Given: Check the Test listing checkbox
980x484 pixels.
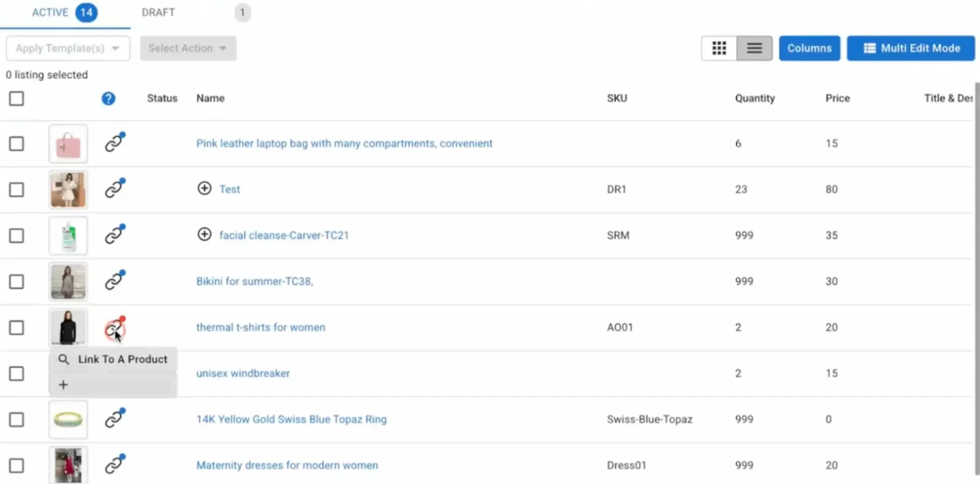Looking at the screenshot, I should click(x=17, y=190).
